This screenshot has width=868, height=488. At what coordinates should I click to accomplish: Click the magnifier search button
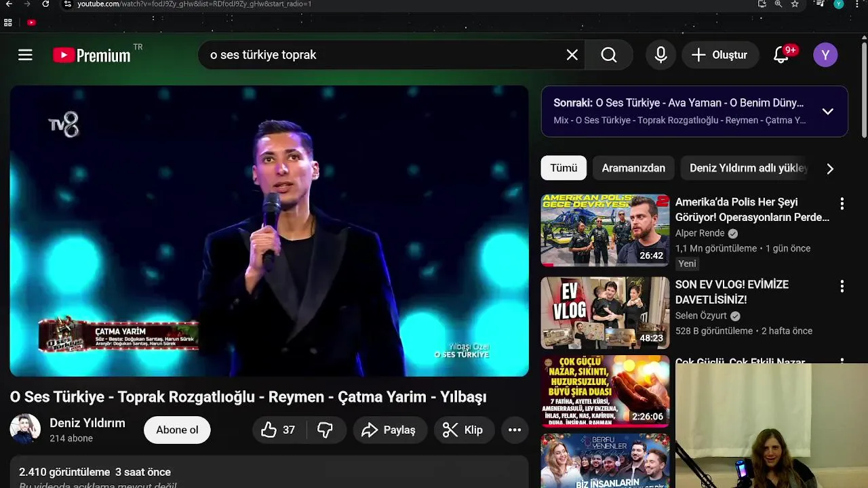[x=609, y=55]
